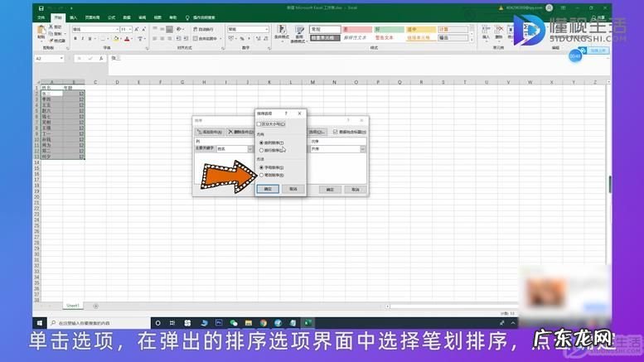The height and width of the screenshot is (362, 644).
Task: Switch to the 开始 ribbon tab
Action: pyautogui.click(x=58, y=17)
